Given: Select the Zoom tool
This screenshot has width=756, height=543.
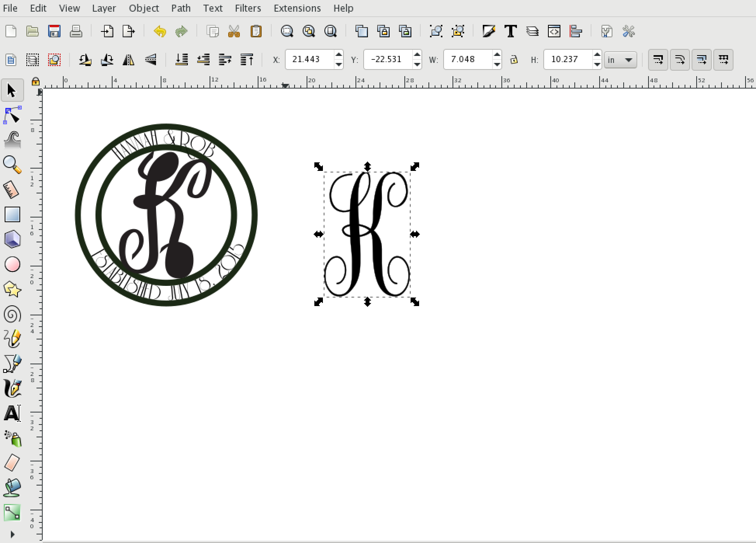Looking at the screenshot, I should pyautogui.click(x=12, y=164).
